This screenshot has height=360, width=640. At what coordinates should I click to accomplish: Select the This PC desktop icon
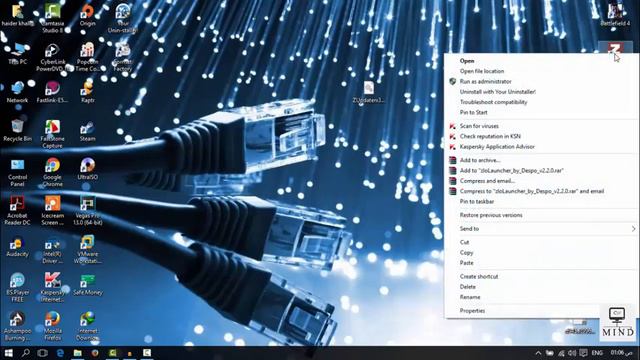click(18, 53)
